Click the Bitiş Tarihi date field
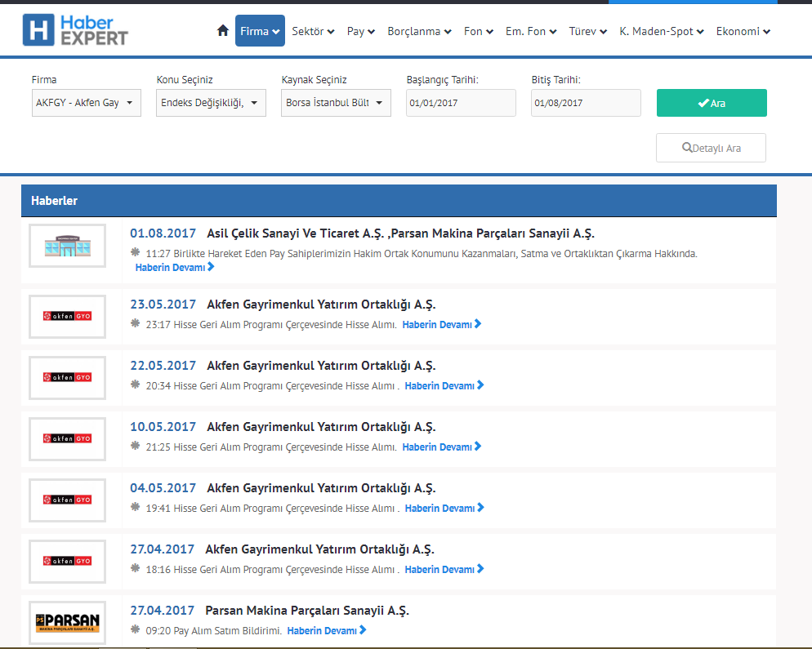Image resolution: width=812 pixels, height=649 pixels. tap(586, 103)
